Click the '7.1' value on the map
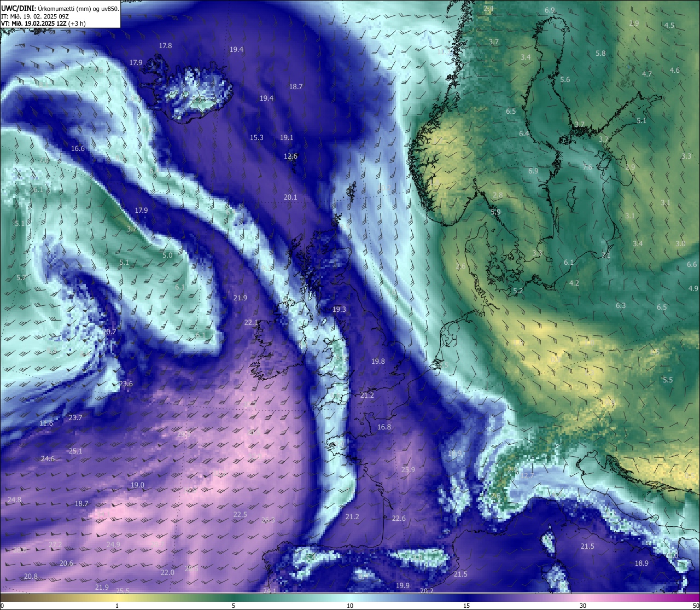Image resolution: width=700 pixels, height=610 pixels. pyautogui.click(x=606, y=255)
